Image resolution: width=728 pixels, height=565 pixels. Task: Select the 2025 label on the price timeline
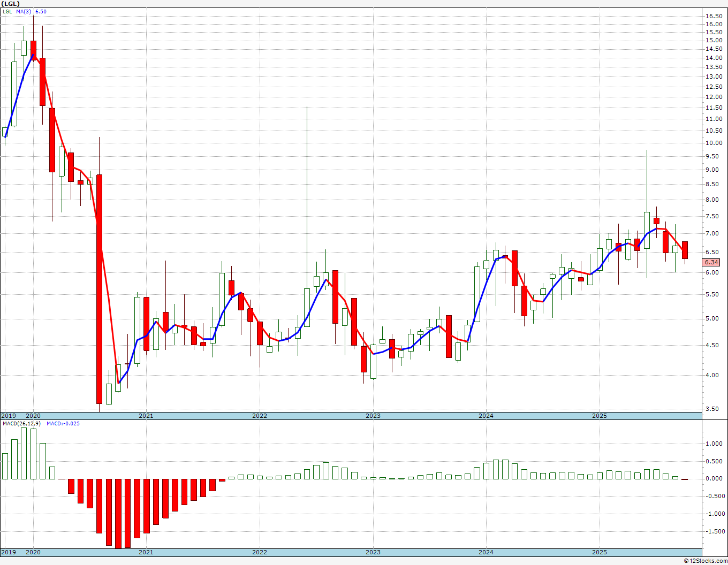tap(600, 416)
